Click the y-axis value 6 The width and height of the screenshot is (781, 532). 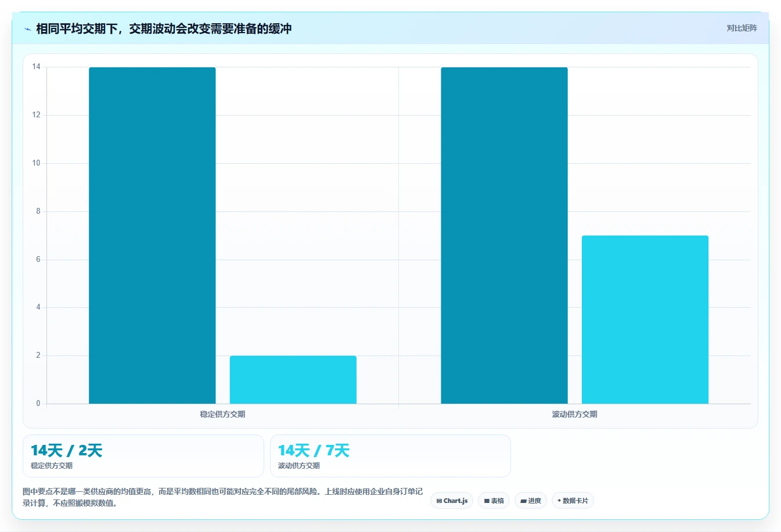point(38,260)
